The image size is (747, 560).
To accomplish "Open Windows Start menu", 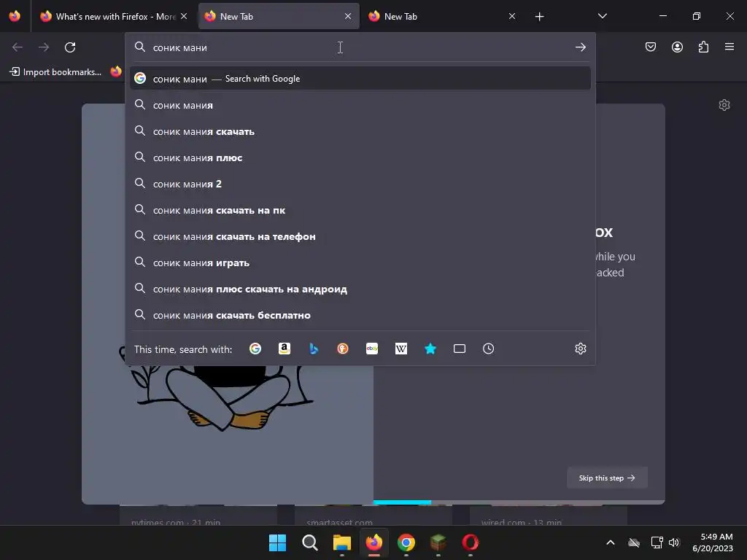I will (277, 542).
